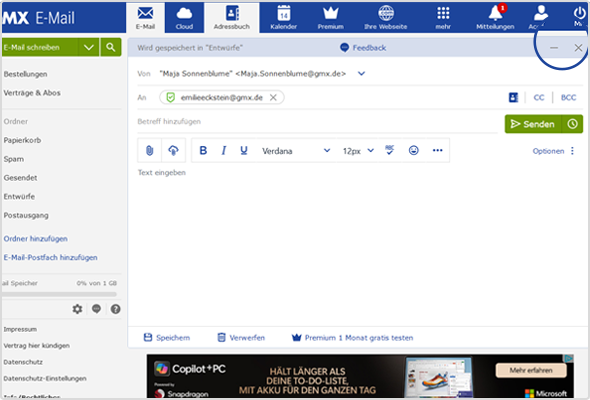The width and height of the screenshot is (590, 400).
Task: Open the sidebar settings gear icon
Action: (x=77, y=309)
